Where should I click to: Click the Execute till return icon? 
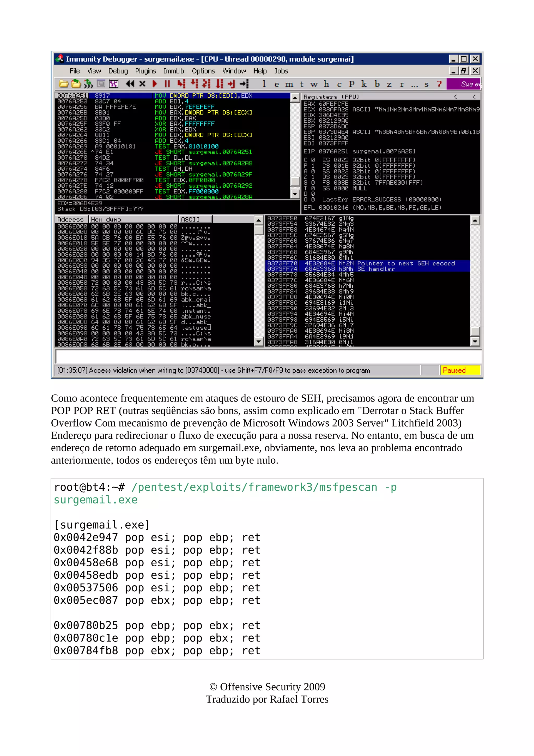point(231,84)
